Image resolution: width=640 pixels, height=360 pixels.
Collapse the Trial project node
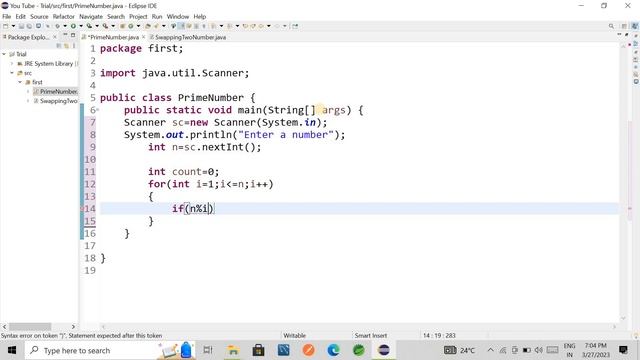4,54
